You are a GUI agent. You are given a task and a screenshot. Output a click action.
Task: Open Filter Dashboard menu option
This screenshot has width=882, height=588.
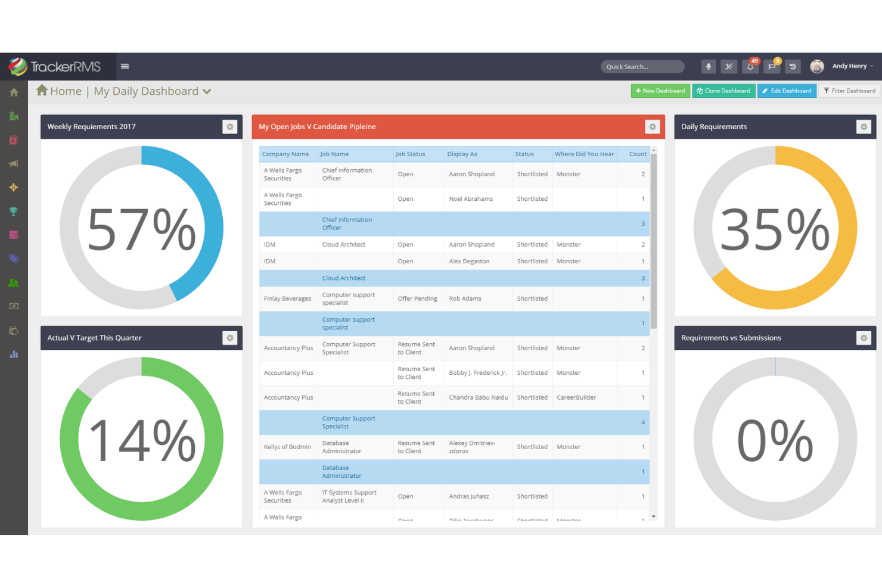point(849,91)
